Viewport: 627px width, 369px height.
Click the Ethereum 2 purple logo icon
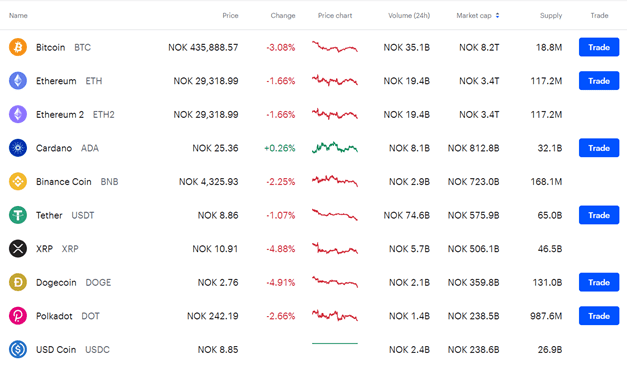[x=18, y=114]
